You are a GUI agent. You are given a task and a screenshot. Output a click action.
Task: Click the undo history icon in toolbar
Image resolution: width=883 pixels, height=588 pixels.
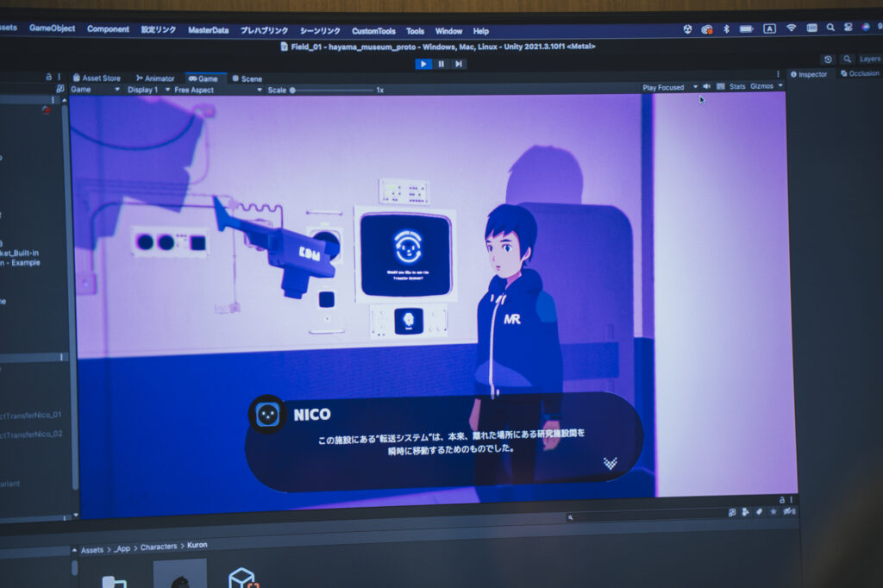tap(828, 59)
